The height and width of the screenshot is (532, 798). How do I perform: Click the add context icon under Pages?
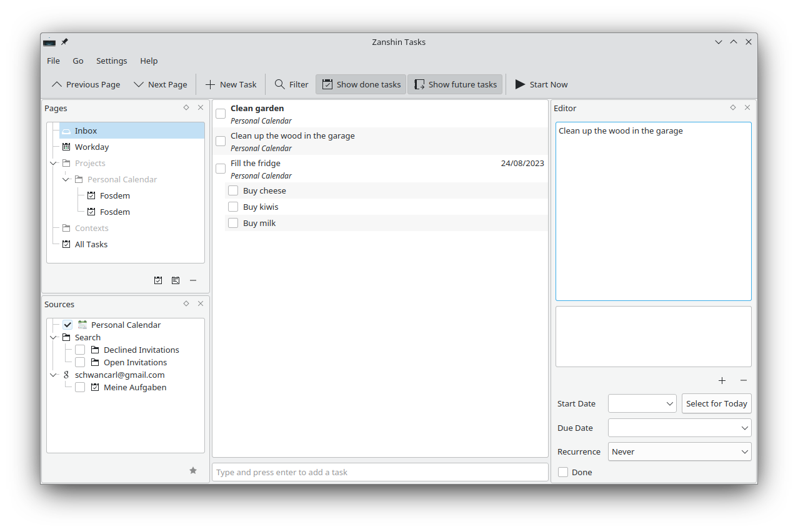point(176,280)
